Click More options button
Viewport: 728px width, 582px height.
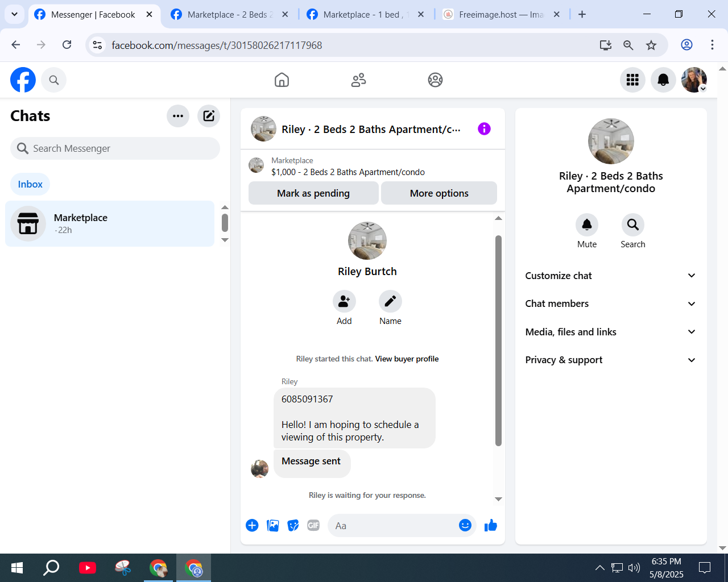pyautogui.click(x=439, y=193)
